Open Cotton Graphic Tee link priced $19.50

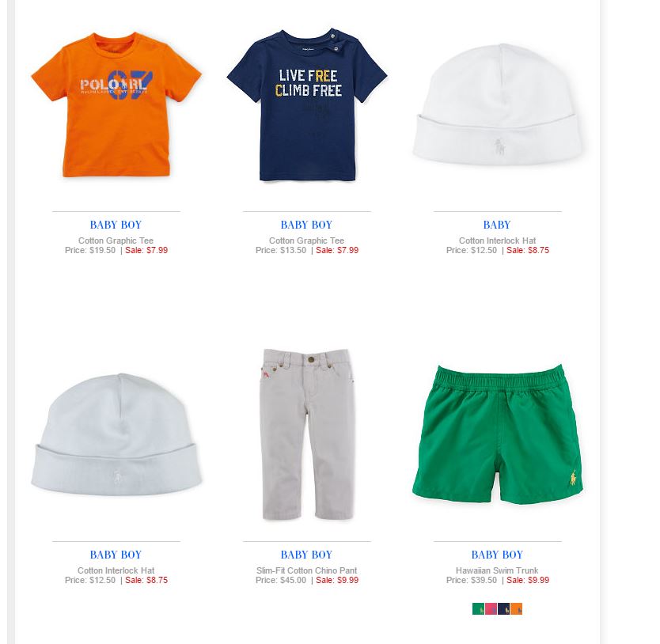click(x=116, y=241)
